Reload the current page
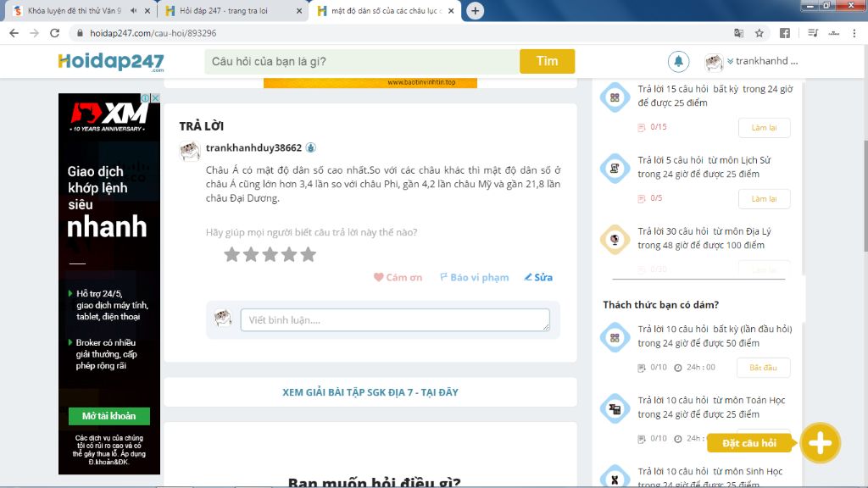The height and width of the screenshot is (488, 868). coord(55,33)
